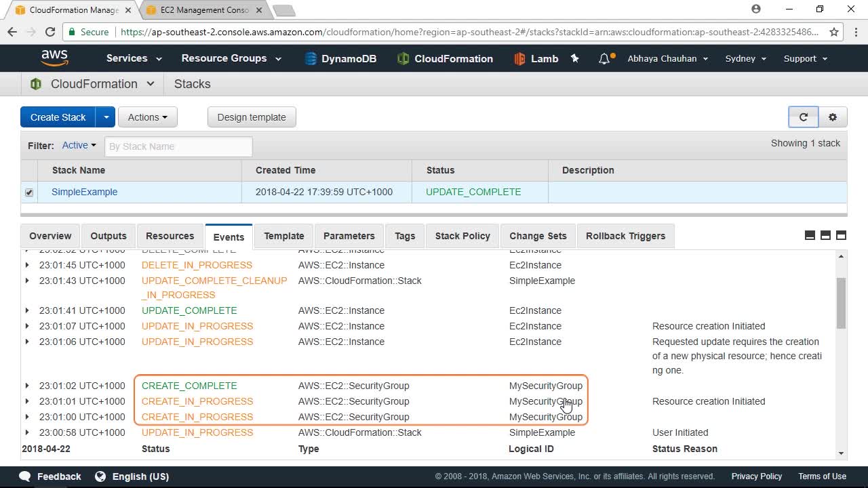This screenshot has height=488, width=868.
Task: Close the EC2 Management Console browser tab
Action: tap(259, 10)
